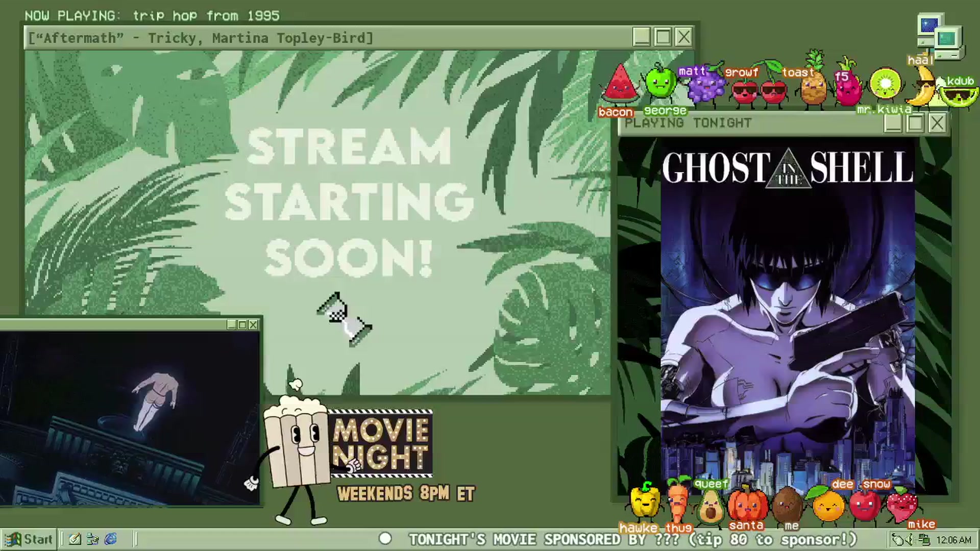Click the notepad quick launch icon
Image resolution: width=980 pixels, height=551 pixels.
click(75, 539)
